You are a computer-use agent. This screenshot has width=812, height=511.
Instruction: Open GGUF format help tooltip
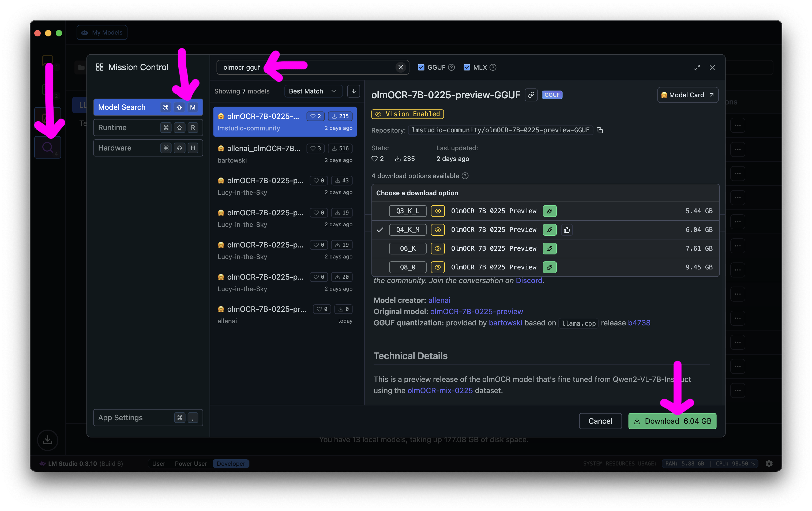coord(452,67)
